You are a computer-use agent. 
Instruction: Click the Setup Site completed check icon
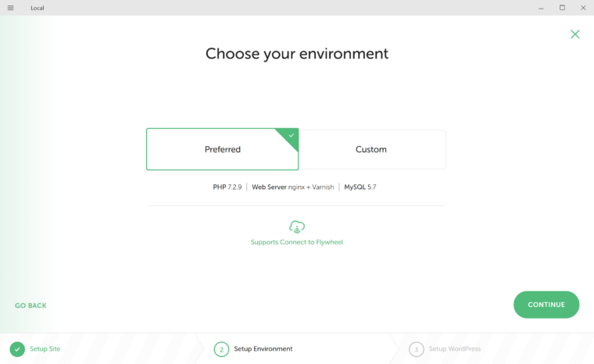(17, 349)
